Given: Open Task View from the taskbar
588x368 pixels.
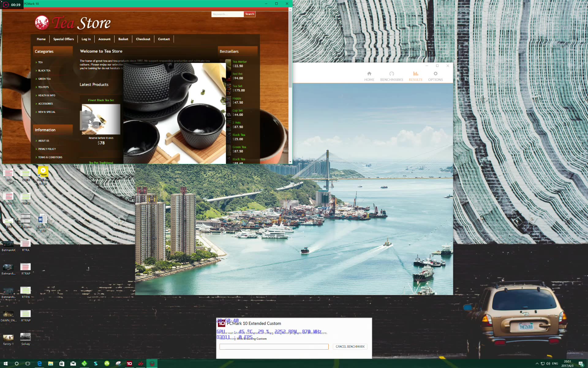Looking at the screenshot, I should click(28, 363).
